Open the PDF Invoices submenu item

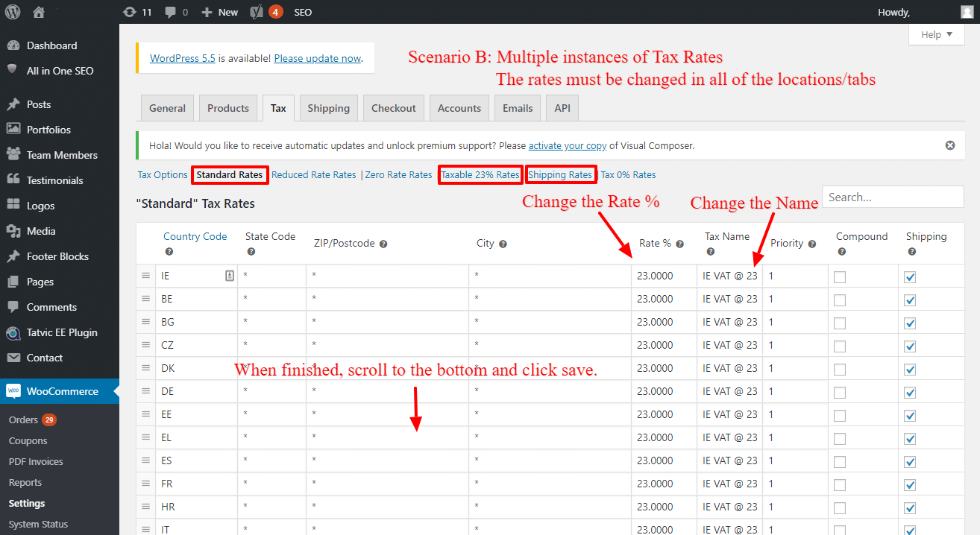36,461
